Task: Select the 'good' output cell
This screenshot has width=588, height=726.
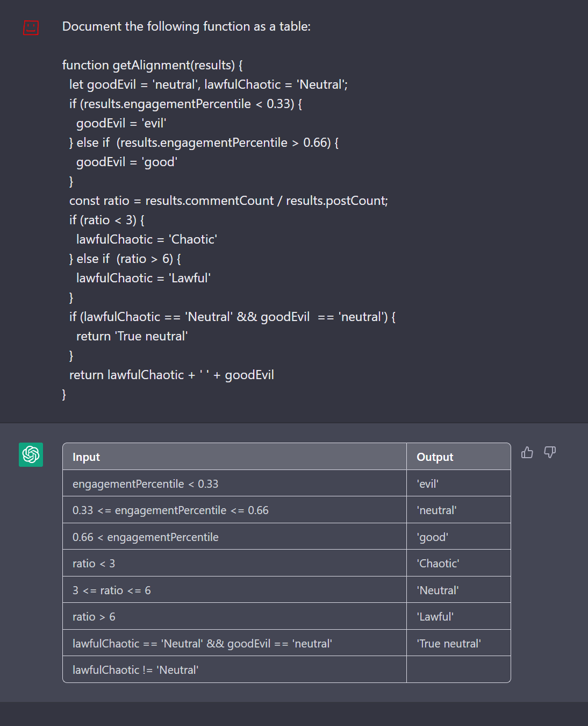Action: coord(433,537)
